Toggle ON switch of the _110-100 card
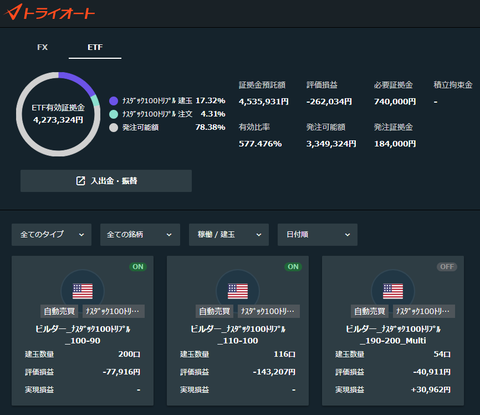Screen dimensions: 480x415 pyautogui.click(x=293, y=267)
